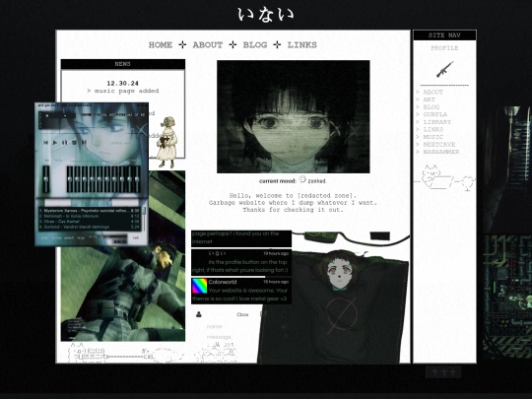This screenshot has height=399, width=532.
Task: Click the stop button in music player
Action: [x=74, y=143]
